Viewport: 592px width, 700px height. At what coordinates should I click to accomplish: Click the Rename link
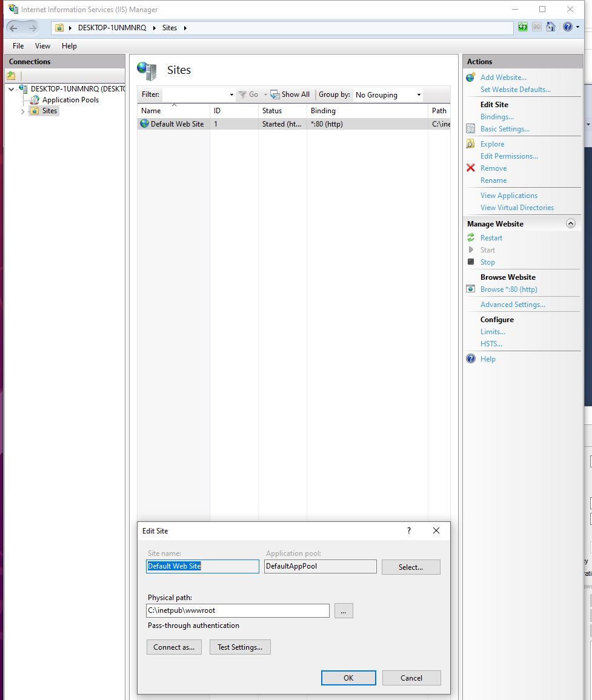(493, 180)
